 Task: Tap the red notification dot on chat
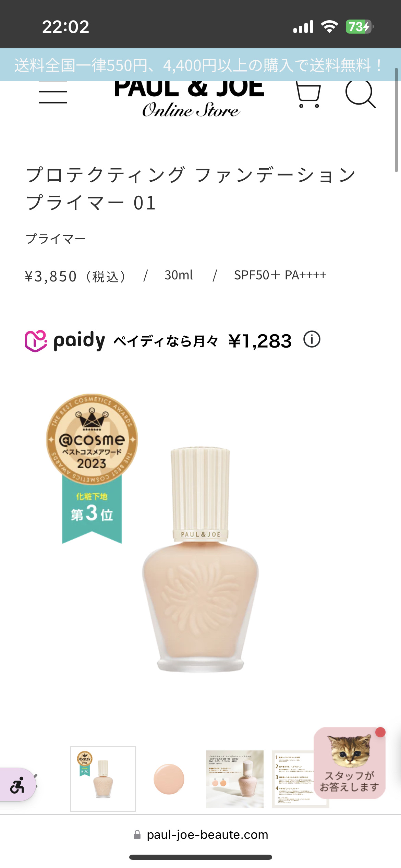click(380, 732)
